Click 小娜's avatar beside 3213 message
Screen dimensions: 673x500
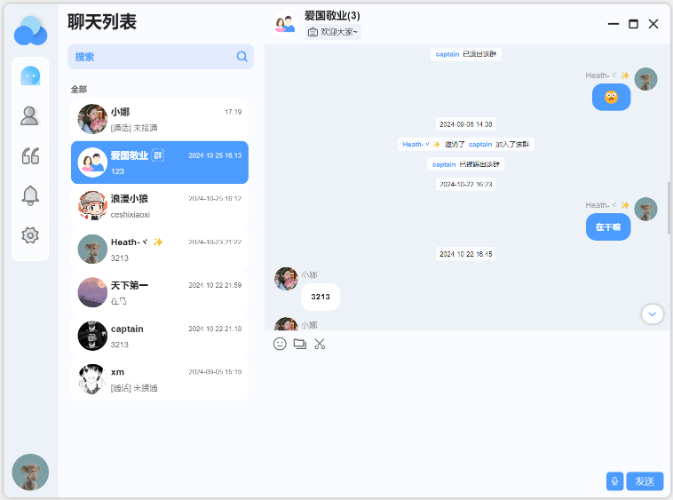(286, 279)
